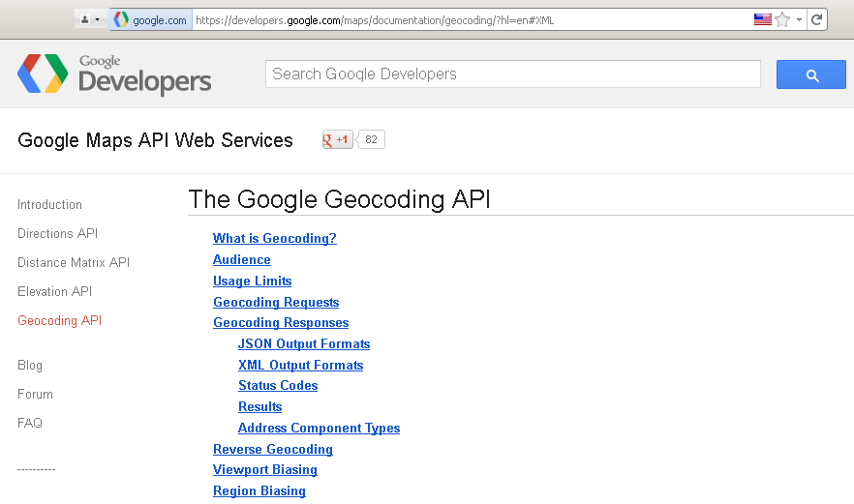Reload the page with refresh icon
The height and width of the screenshot is (504, 854).
tap(816, 20)
